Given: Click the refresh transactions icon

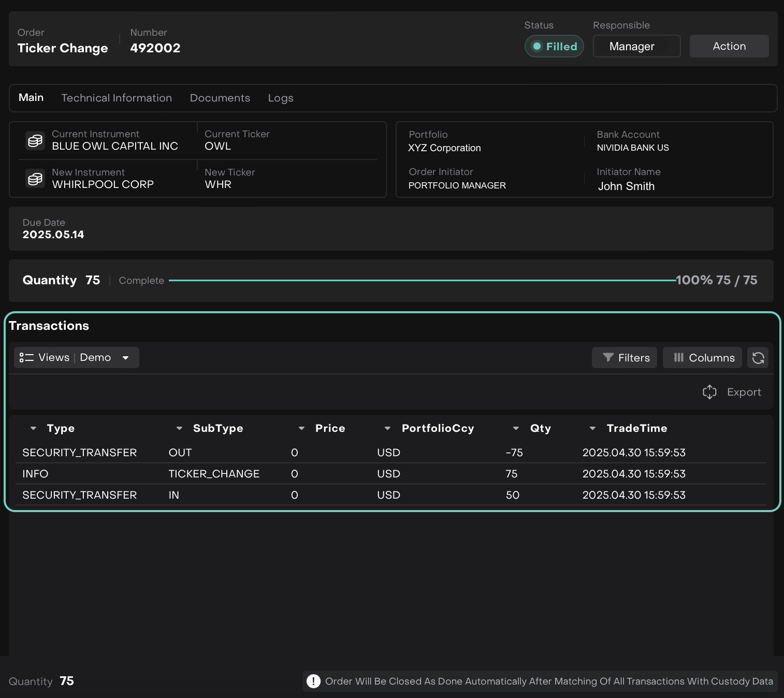Looking at the screenshot, I should (758, 358).
